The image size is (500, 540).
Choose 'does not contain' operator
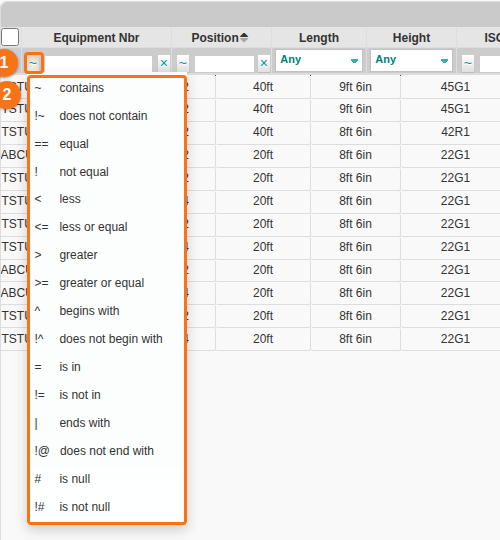107,116
